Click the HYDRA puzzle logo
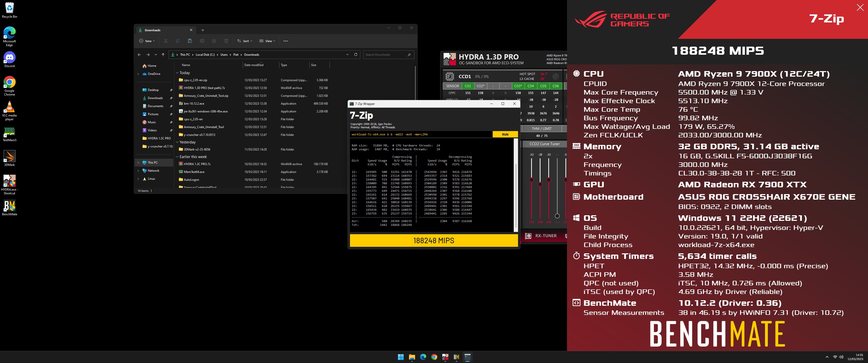Viewport: 868px width, 363px height. pos(449,59)
